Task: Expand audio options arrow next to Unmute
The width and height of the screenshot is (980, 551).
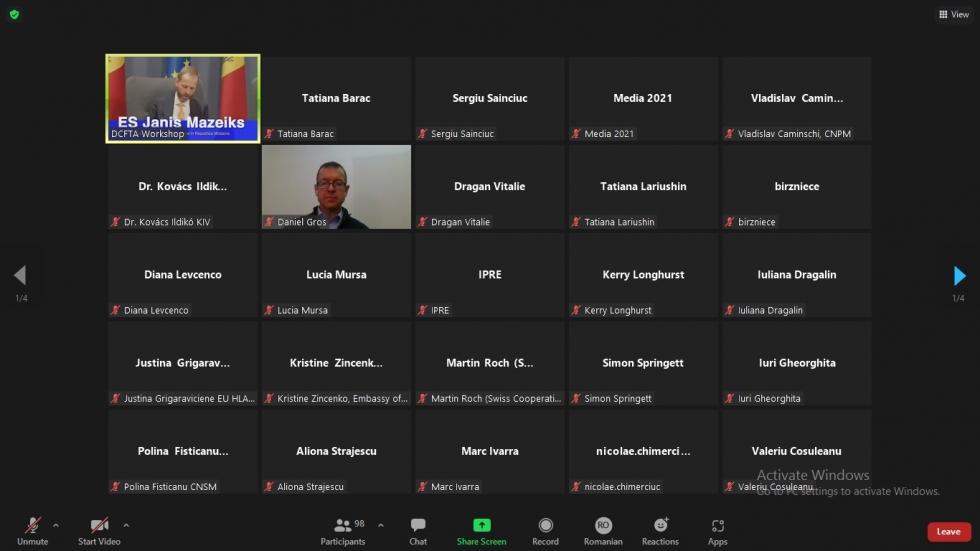Action: click(55, 525)
